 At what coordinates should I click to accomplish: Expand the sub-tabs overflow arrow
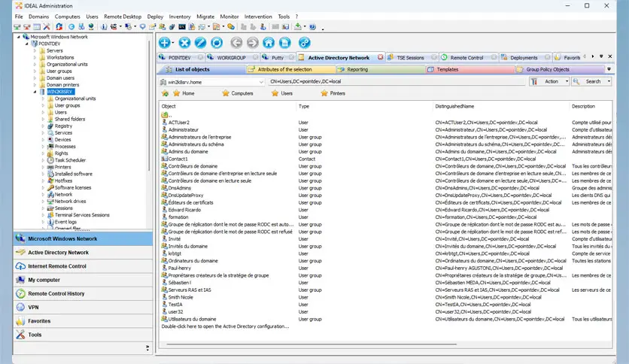coord(609,69)
